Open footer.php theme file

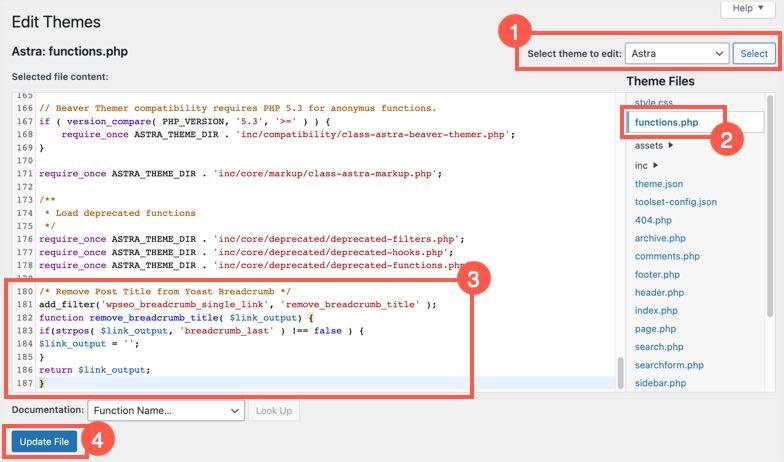coord(657,274)
